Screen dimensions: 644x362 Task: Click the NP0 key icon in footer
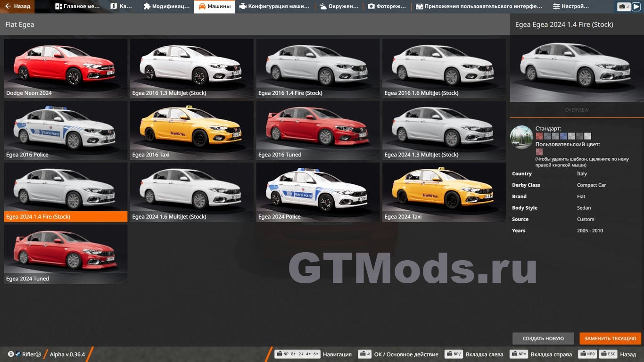point(588,354)
